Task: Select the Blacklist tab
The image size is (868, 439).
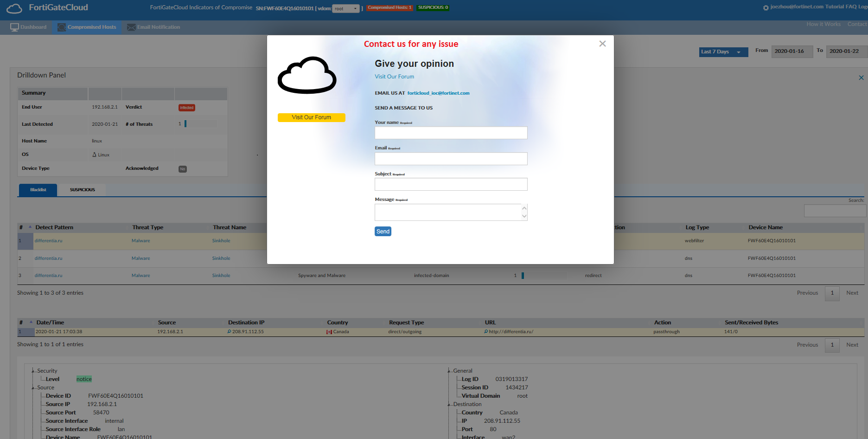Action: (x=38, y=190)
